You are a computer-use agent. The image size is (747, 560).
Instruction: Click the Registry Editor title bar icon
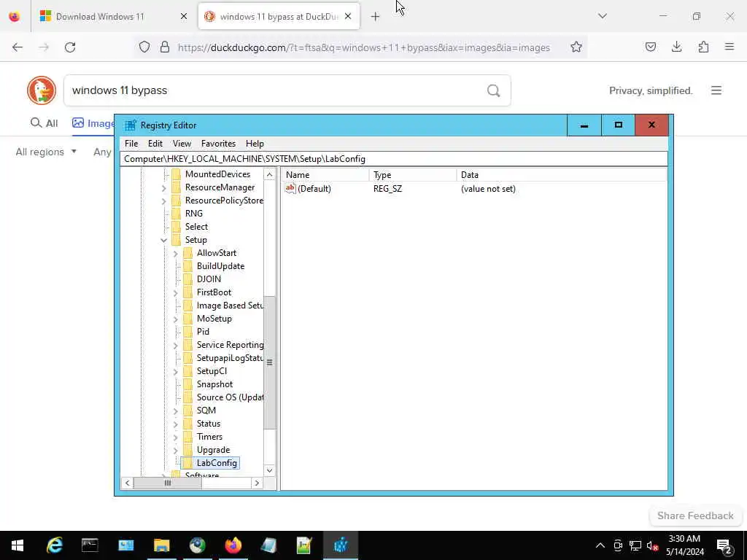[130, 125]
